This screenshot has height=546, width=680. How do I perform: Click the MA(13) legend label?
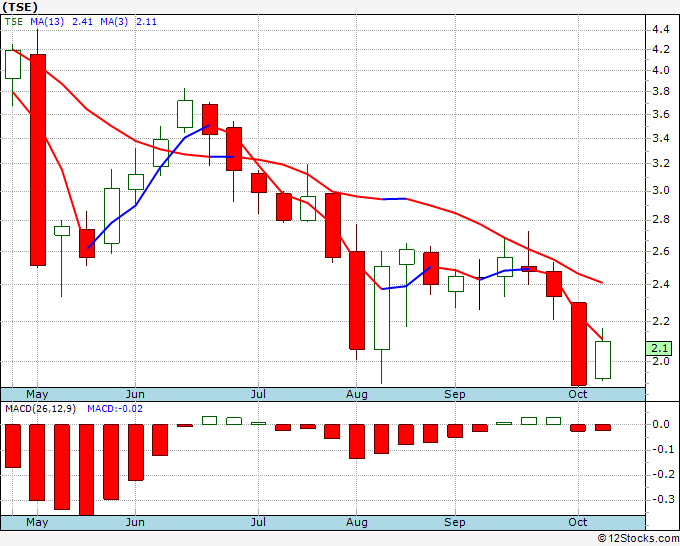pyautogui.click(x=47, y=22)
